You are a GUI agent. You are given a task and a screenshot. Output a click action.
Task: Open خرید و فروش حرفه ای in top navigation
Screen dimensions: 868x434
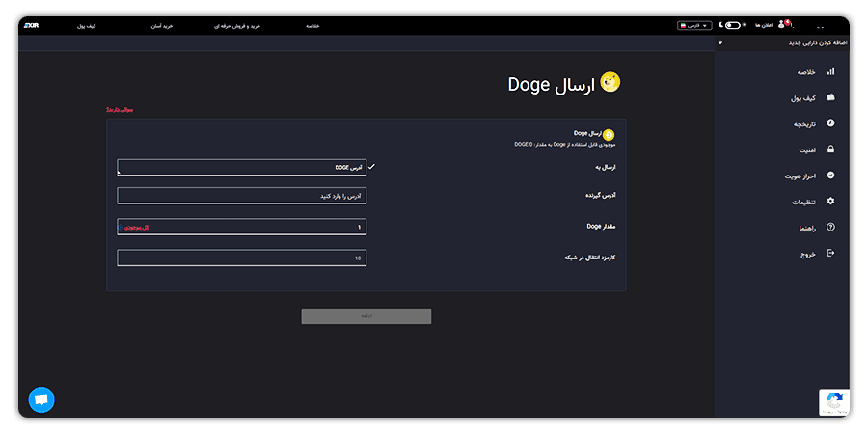point(237,26)
